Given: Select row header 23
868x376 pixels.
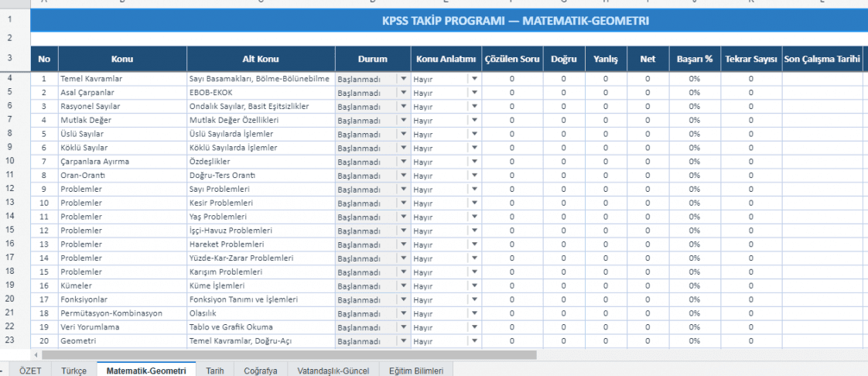Looking at the screenshot, I should pos(11,340).
